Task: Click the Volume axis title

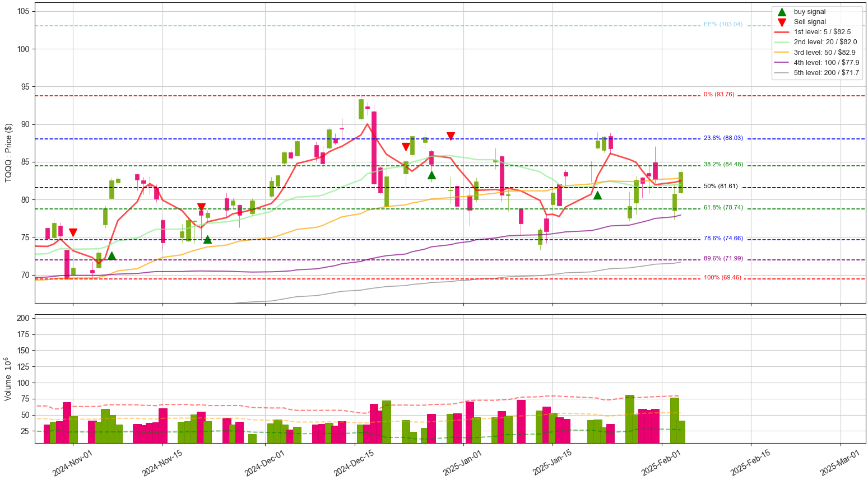Action: coord(7,379)
